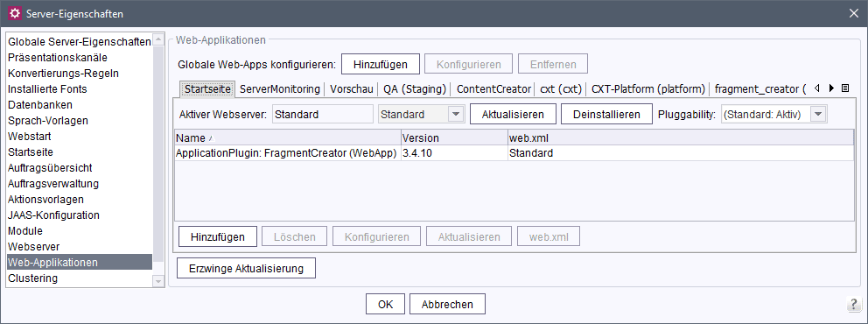Click the Entfernen button
868x324 pixels.
(x=552, y=64)
